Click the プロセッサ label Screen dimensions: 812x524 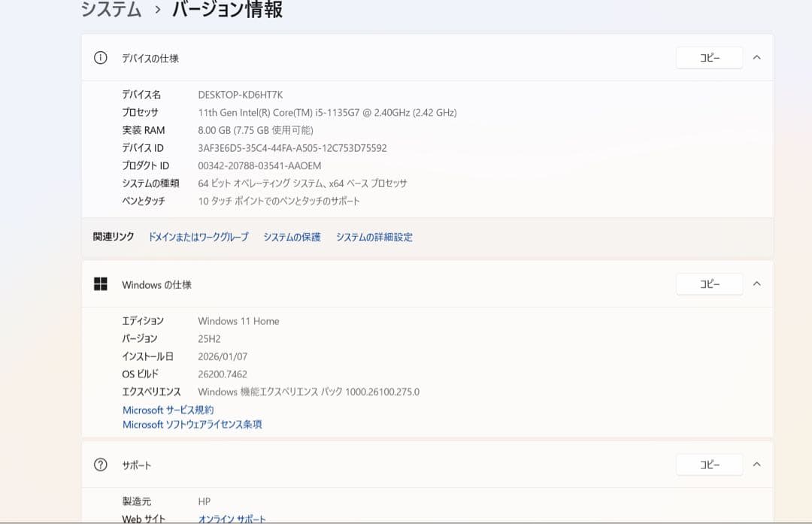pyautogui.click(x=140, y=112)
